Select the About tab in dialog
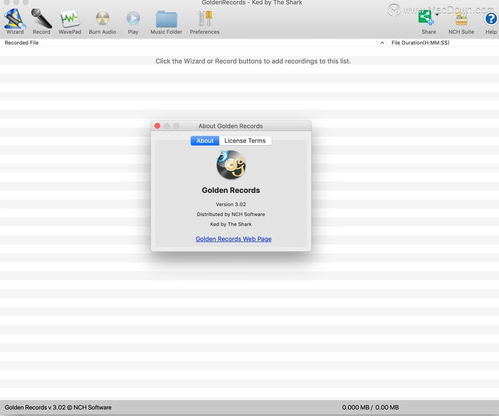Image resolution: width=499 pixels, height=416 pixels. click(205, 141)
